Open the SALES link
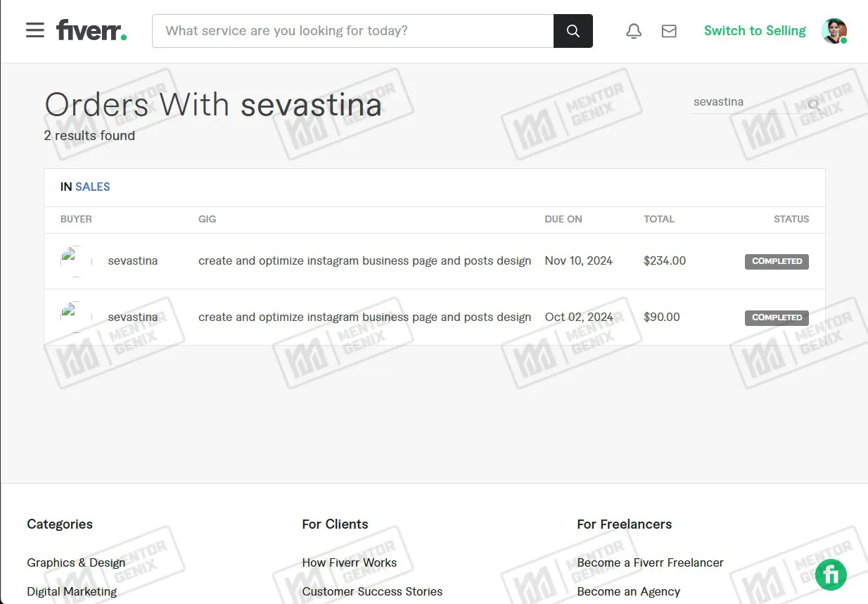This screenshot has height=604, width=868. (x=93, y=187)
